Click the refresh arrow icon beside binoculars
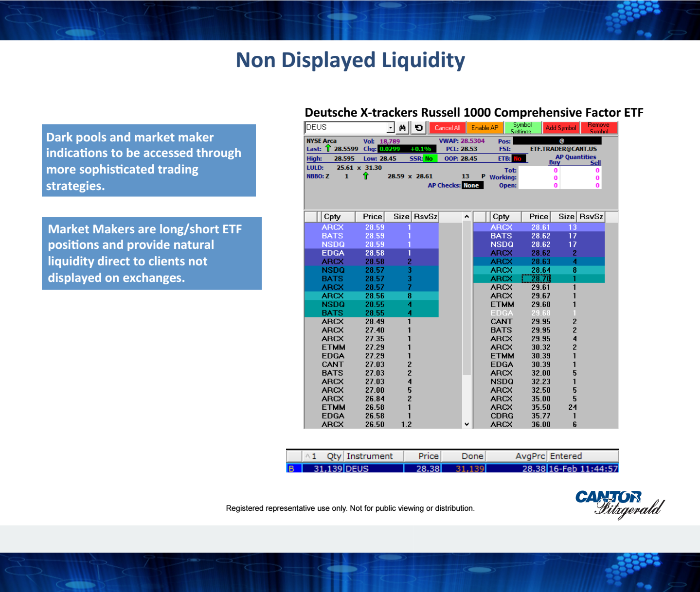Viewport: 700px width, 592px height. [x=419, y=128]
